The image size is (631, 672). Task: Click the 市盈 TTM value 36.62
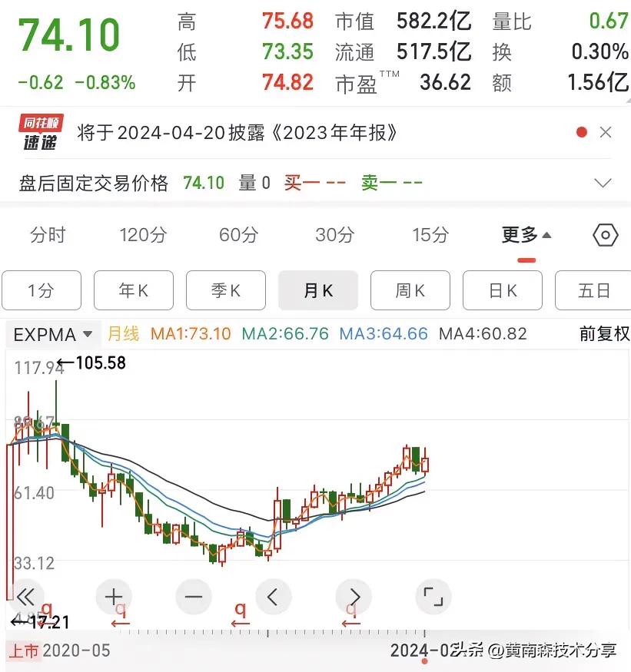coord(445,82)
